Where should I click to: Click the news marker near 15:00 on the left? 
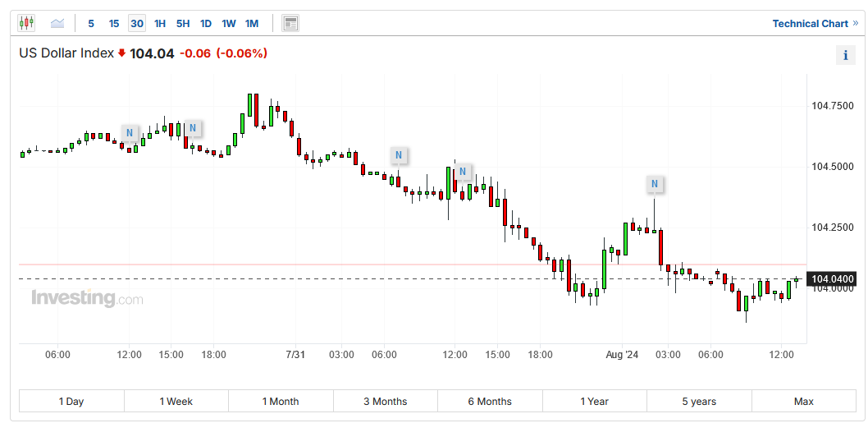coord(192,128)
